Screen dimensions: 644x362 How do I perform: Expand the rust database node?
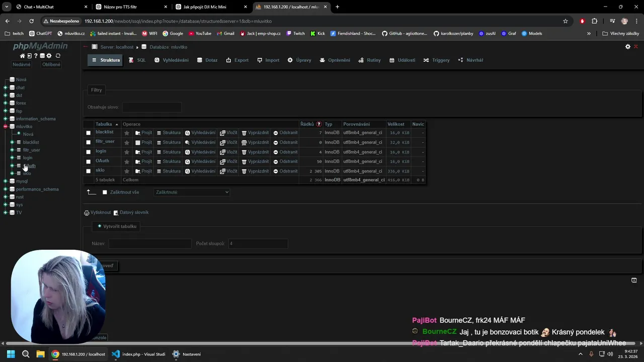[5, 197]
